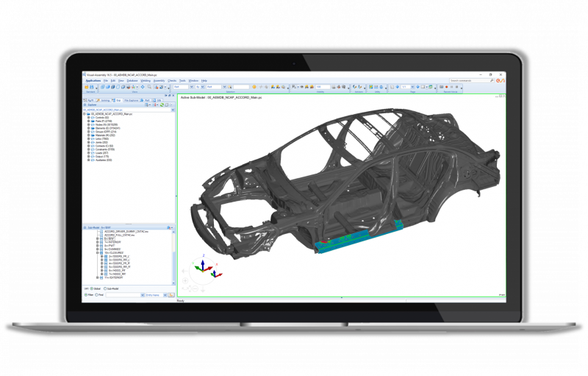This screenshot has height=376, width=588.
Task: Expand the Controls tree node
Action: (89, 118)
